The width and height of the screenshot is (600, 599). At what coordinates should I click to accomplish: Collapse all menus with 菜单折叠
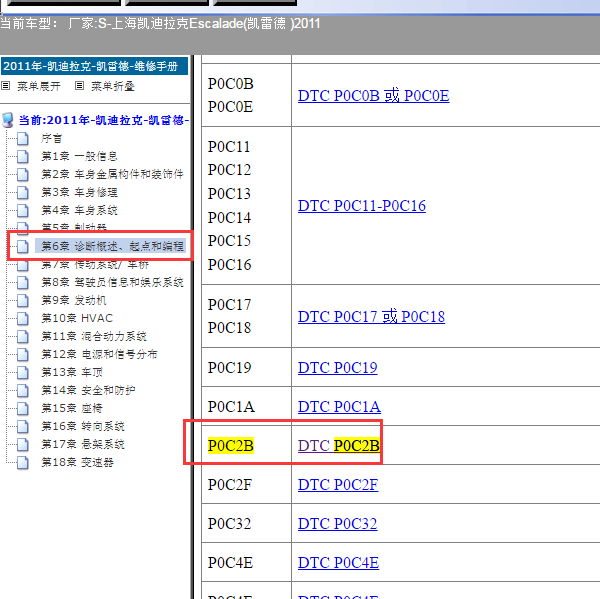(112, 86)
